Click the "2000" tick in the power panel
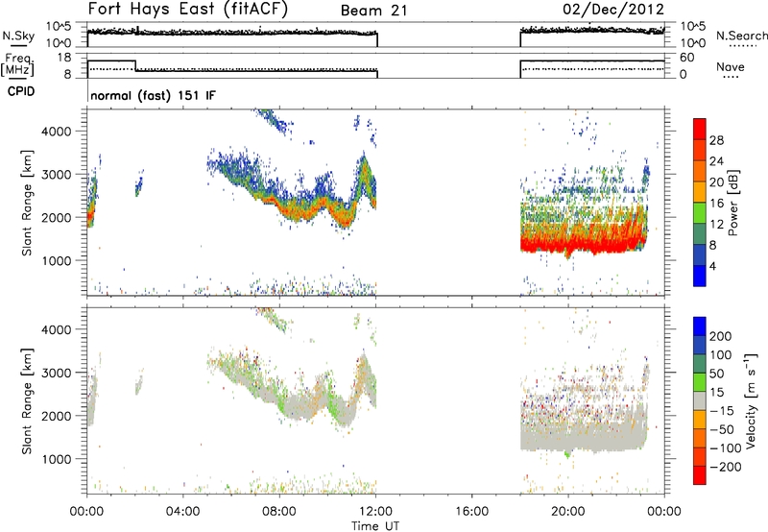Image resolution: width=768 pixels, height=532 pixels. coord(56,217)
